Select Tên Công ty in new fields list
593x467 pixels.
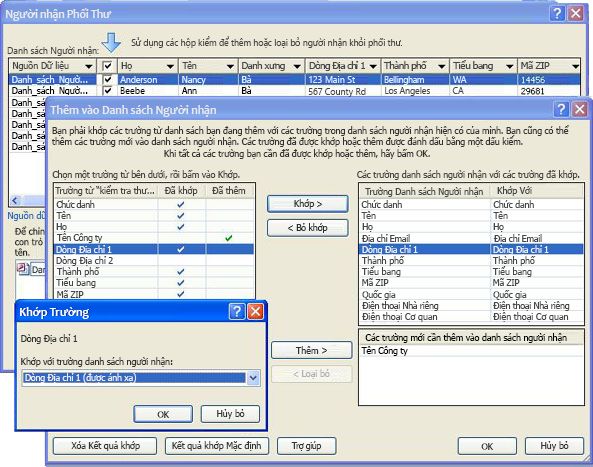click(471, 351)
